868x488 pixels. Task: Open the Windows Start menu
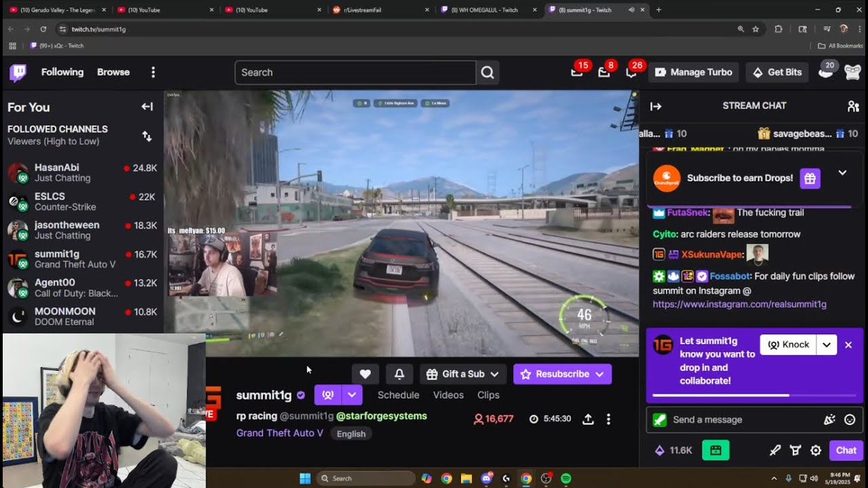[x=304, y=479]
